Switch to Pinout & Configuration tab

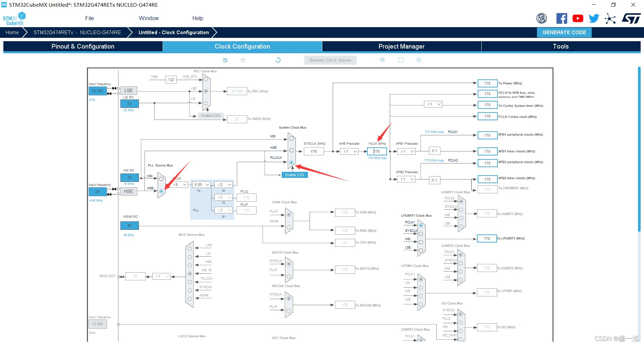(83, 47)
